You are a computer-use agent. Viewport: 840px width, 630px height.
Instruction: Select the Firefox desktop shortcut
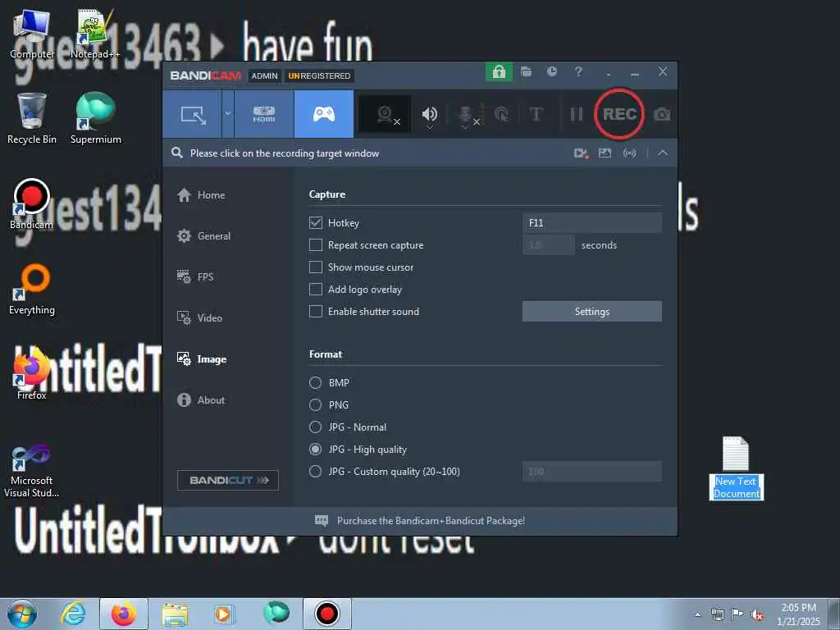(32, 375)
